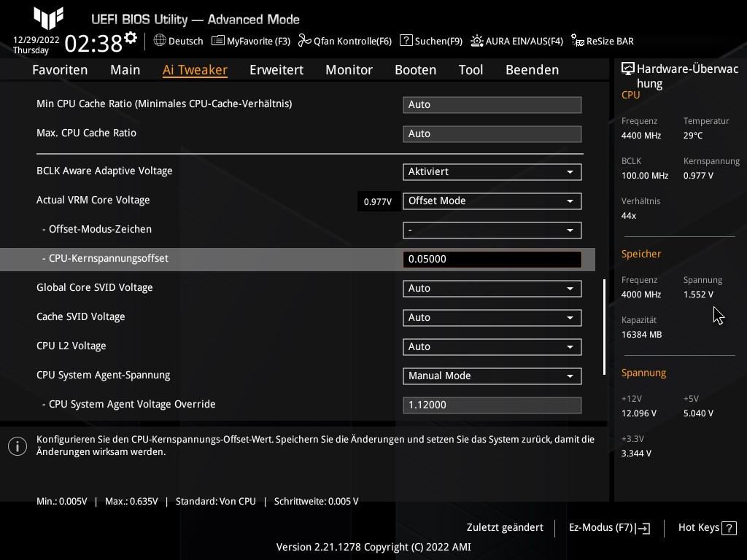Click the Actual VRM Core Voltage label
This screenshot has height=560, width=747.
[93, 200]
